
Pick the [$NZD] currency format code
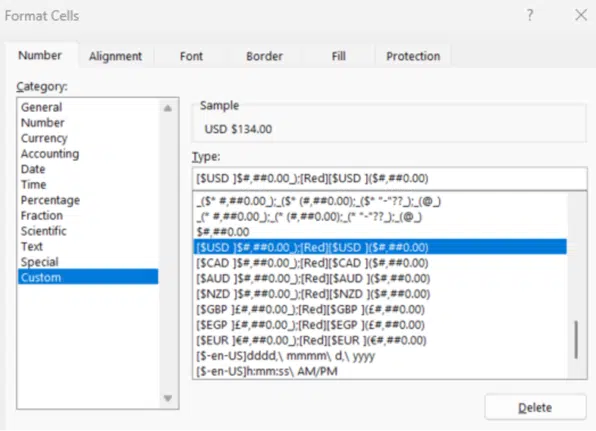point(380,294)
